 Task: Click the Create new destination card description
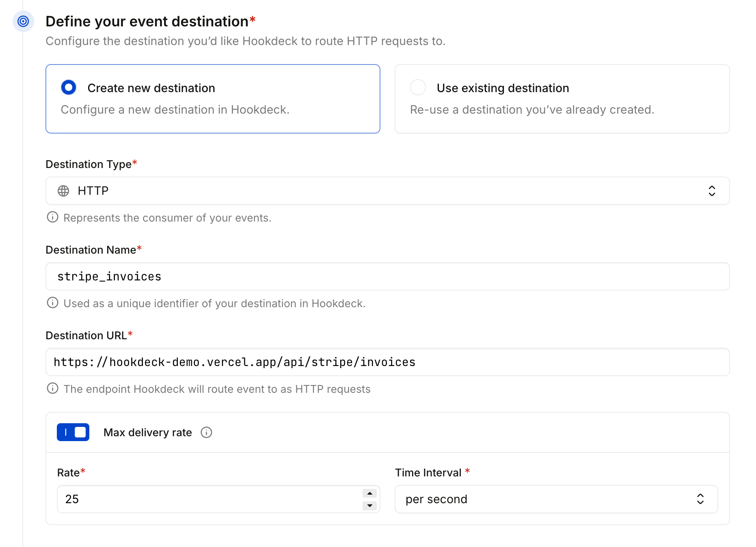[x=175, y=110]
